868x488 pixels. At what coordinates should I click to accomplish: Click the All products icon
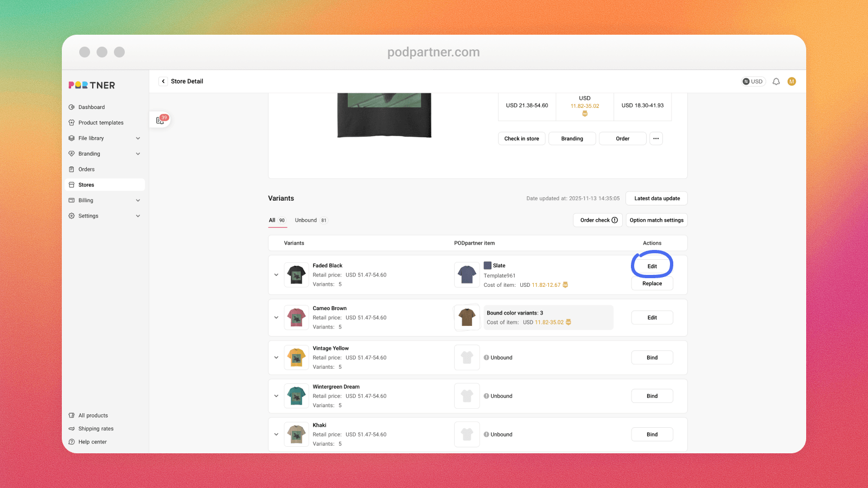72,415
